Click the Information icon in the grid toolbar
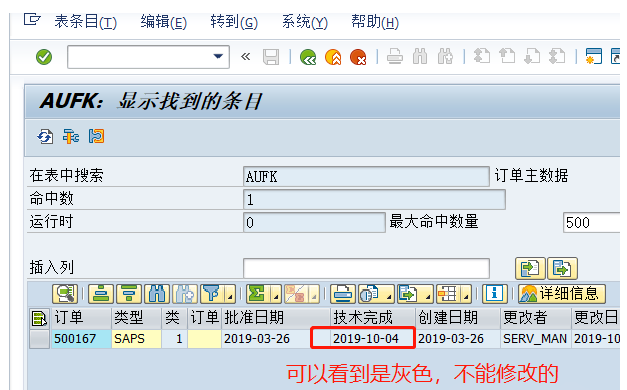The image size is (627, 390). (x=495, y=294)
